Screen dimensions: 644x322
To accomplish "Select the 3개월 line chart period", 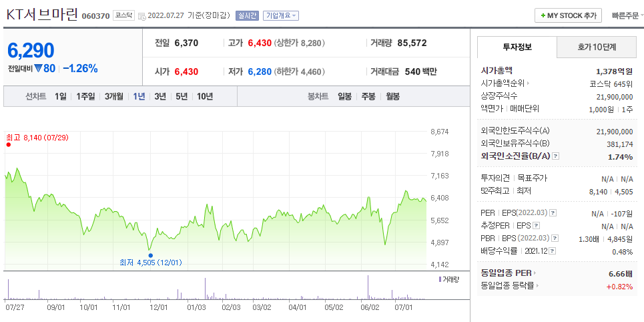I will coord(113,97).
